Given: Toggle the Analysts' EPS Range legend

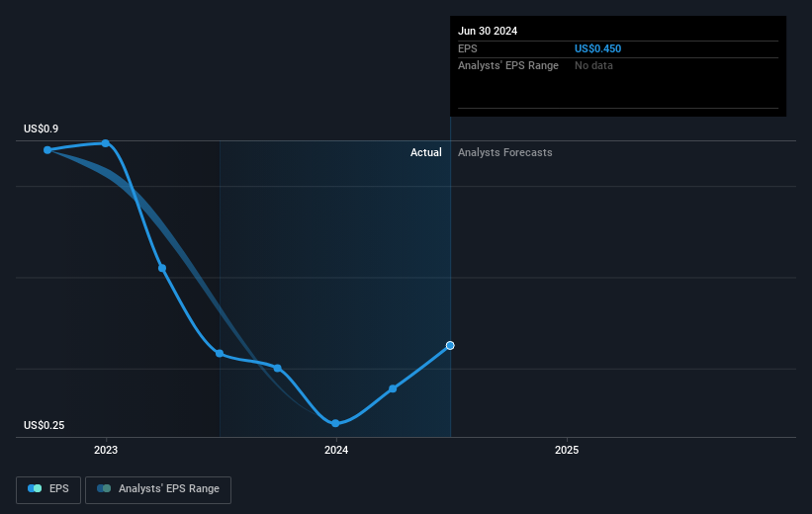Looking at the screenshot, I should (x=158, y=489).
